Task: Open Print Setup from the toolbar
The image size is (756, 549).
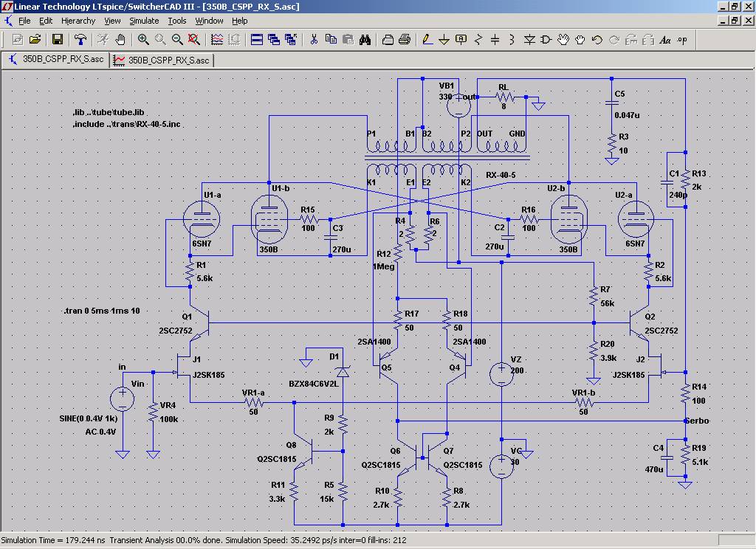Action: tap(388, 40)
